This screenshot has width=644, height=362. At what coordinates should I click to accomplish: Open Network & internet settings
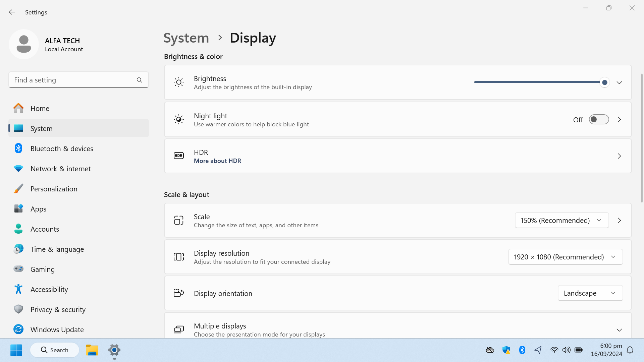[78, 169]
